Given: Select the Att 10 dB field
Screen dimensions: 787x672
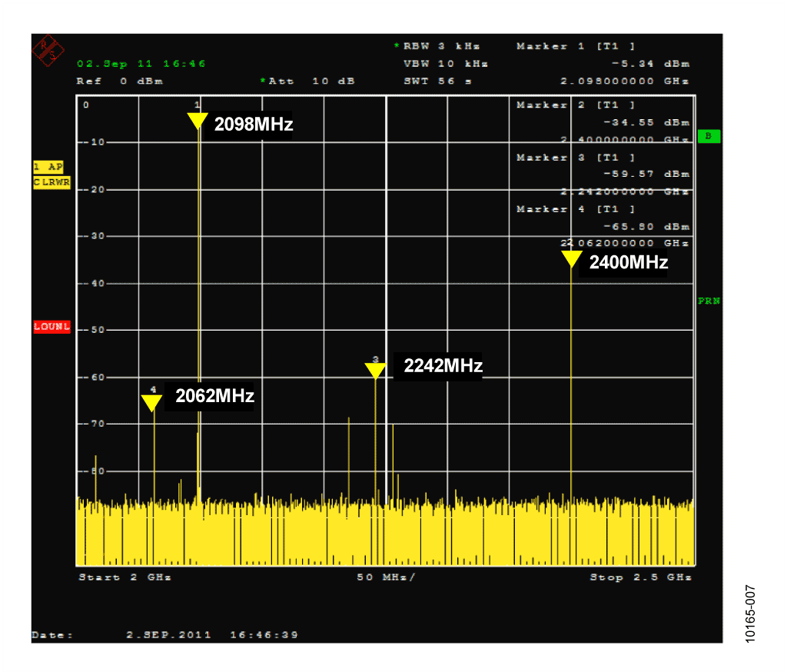Looking at the screenshot, I should pyautogui.click(x=307, y=81).
